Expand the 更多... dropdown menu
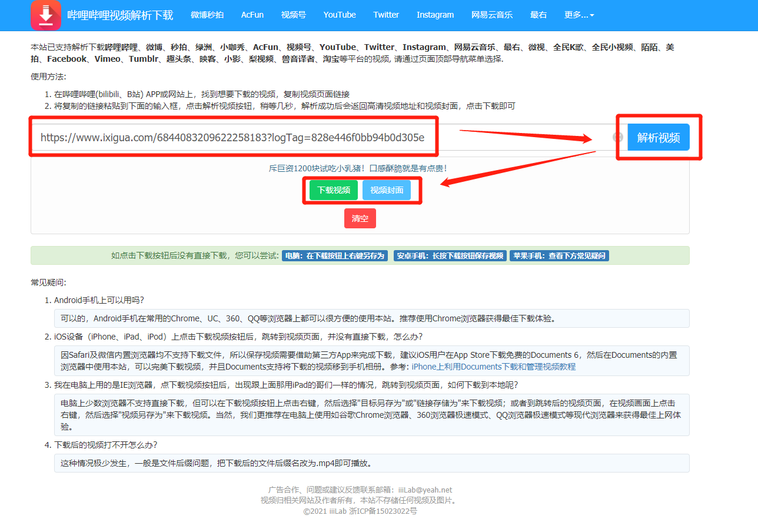The width and height of the screenshot is (758, 532). click(579, 15)
